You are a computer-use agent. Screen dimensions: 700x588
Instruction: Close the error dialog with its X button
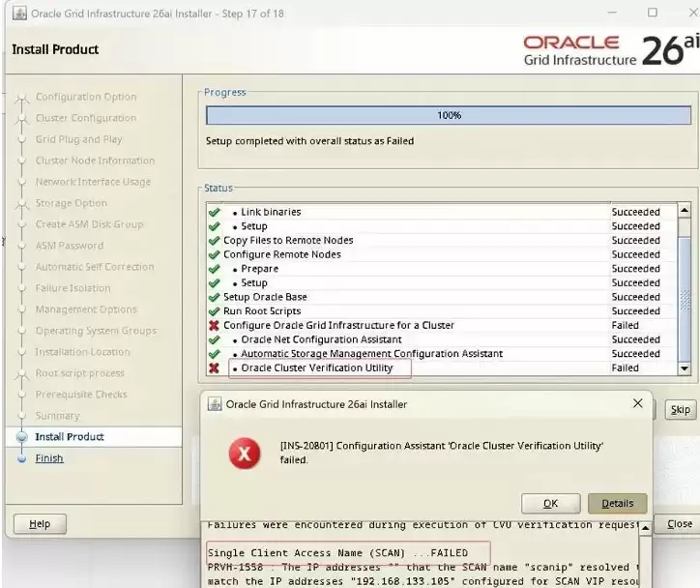tap(638, 403)
